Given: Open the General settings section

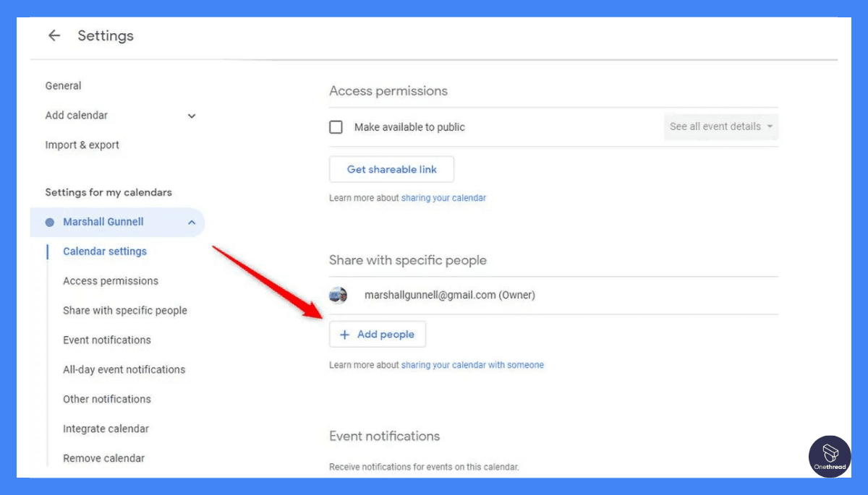Looking at the screenshot, I should [63, 85].
